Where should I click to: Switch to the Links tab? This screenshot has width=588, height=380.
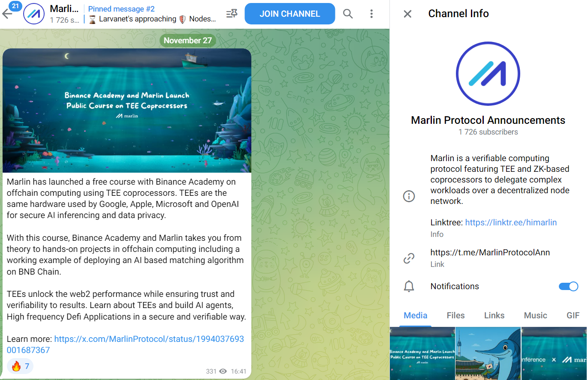[494, 315]
